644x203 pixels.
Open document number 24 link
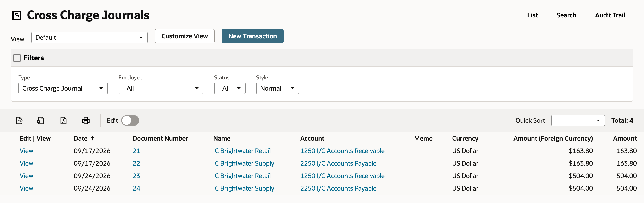(136, 188)
